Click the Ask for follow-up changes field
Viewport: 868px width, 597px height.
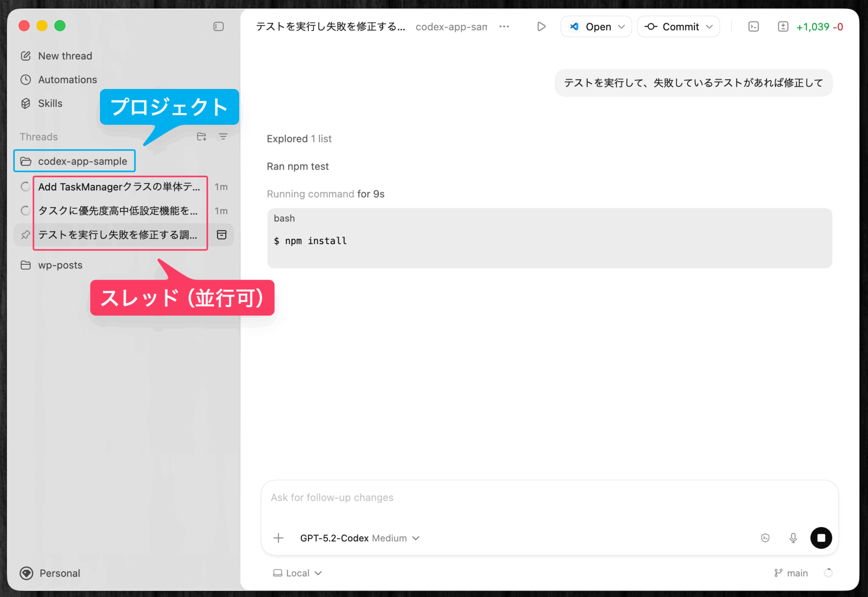pyautogui.click(x=452, y=497)
